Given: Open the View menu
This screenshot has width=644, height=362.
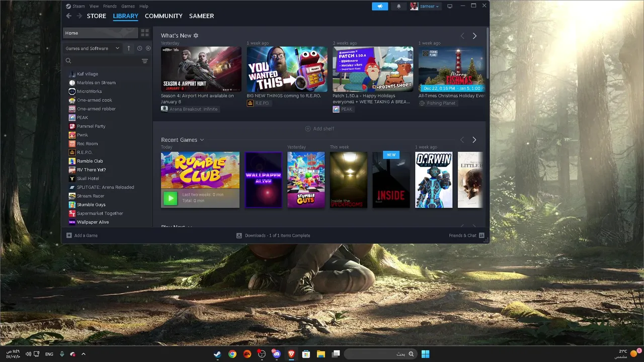Looking at the screenshot, I should [94, 7].
